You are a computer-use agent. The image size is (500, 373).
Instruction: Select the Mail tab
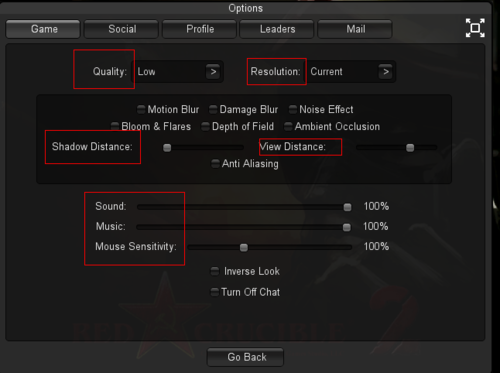coord(356,29)
